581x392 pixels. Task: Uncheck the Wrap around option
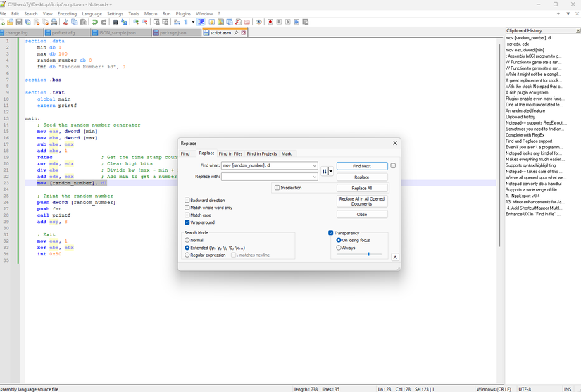click(187, 222)
